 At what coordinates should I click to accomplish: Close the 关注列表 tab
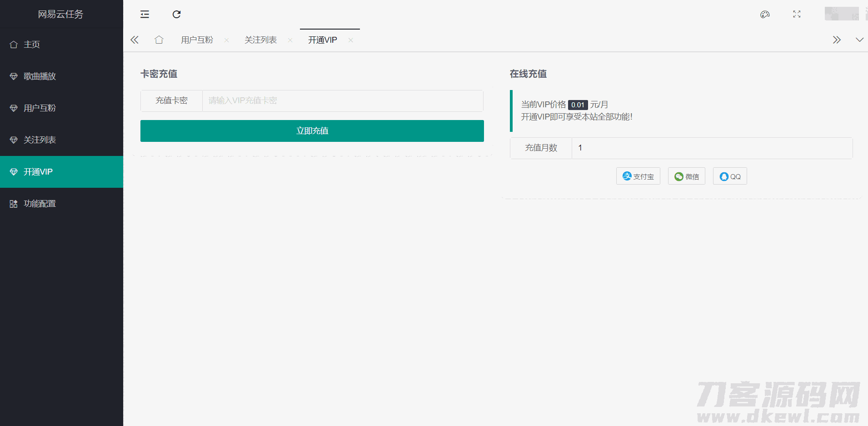(290, 40)
